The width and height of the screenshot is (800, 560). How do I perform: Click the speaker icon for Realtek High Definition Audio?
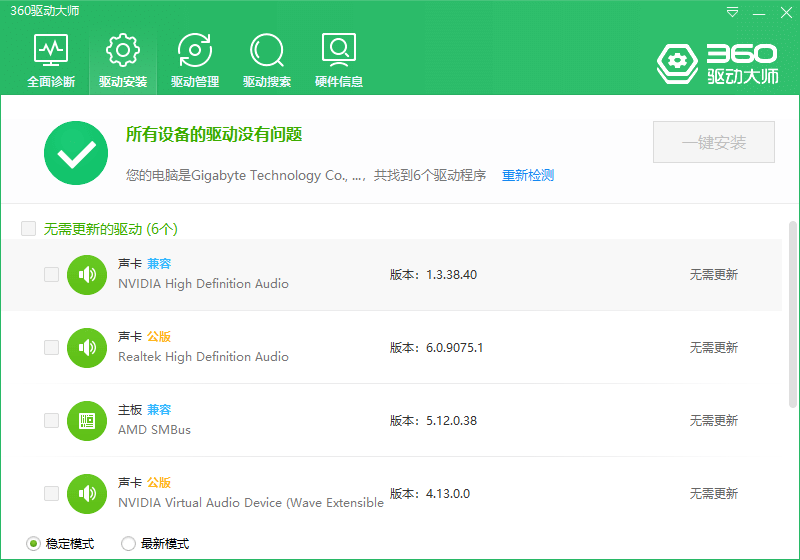click(x=87, y=348)
